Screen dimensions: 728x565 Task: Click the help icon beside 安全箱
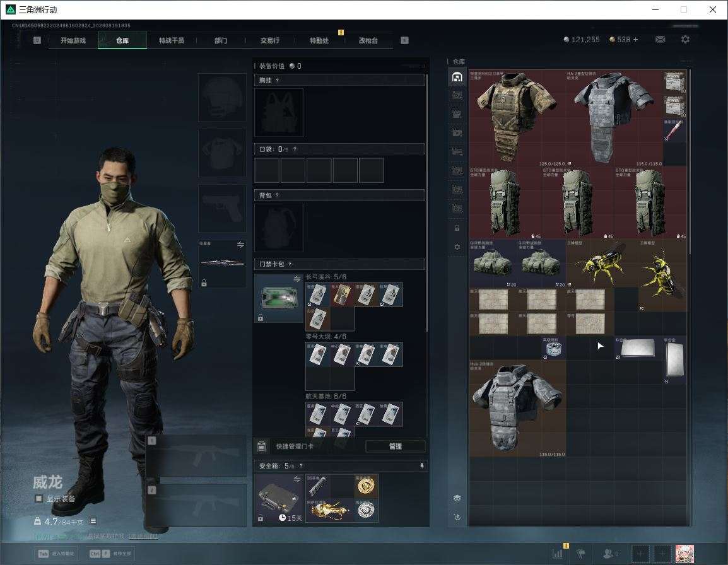coord(301,465)
